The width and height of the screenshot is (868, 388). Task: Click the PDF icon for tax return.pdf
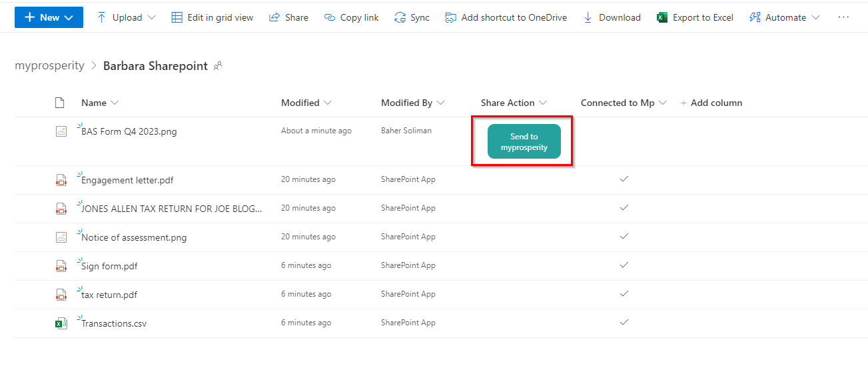pyautogui.click(x=61, y=294)
